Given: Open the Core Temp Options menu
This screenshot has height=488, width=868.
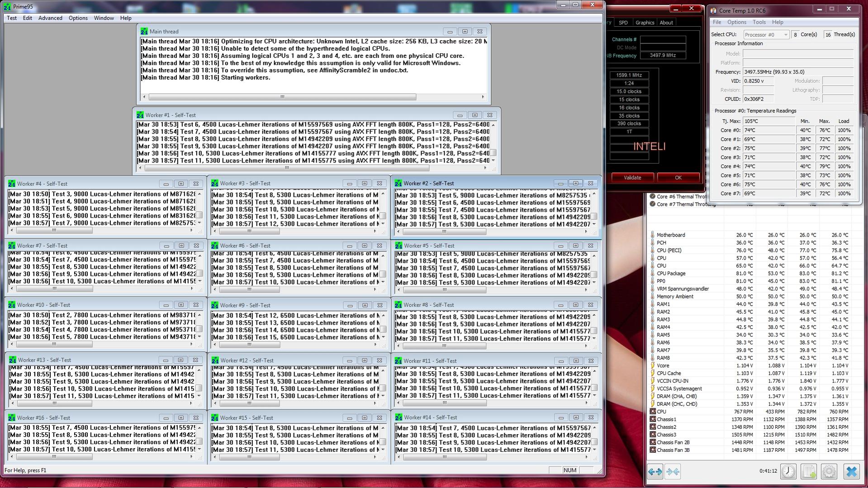Looking at the screenshot, I should coord(736,22).
